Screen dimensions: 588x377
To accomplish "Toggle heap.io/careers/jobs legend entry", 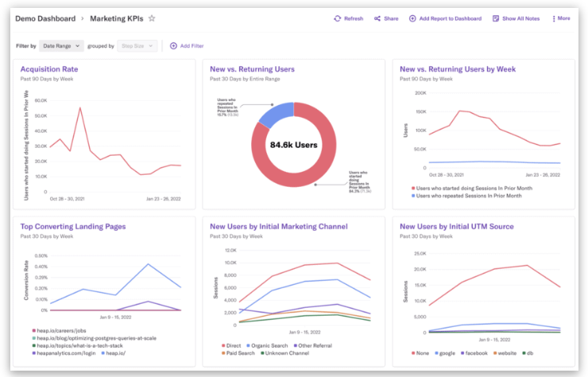I will click(59, 330).
